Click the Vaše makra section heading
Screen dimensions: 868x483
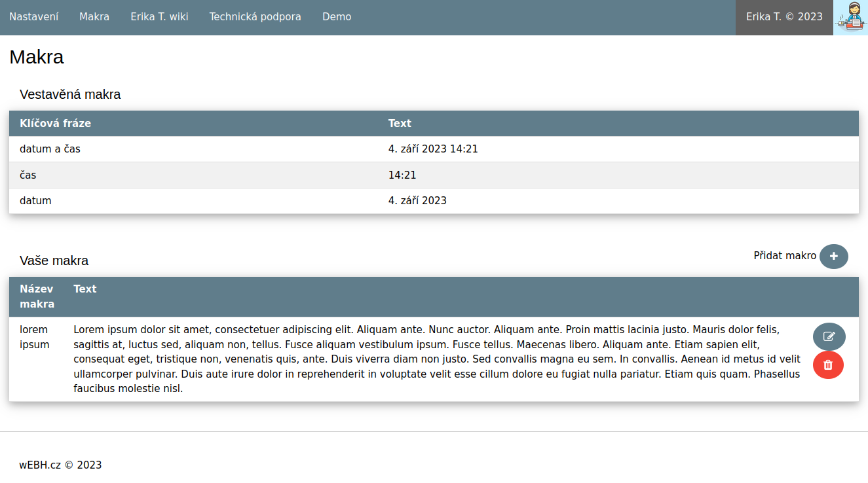coord(54,260)
